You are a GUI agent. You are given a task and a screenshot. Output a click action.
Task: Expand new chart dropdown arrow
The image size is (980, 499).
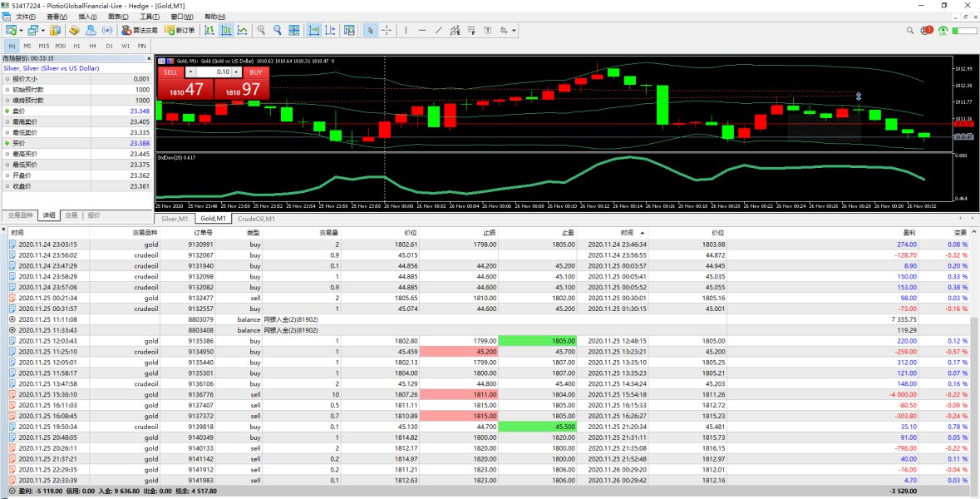coord(22,30)
